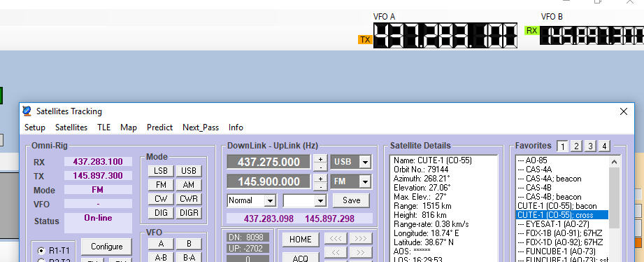Viewport: 644px width, 262px height.
Task: Click the fast-forward >>> tuning button
Action: (x=360, y=239)
